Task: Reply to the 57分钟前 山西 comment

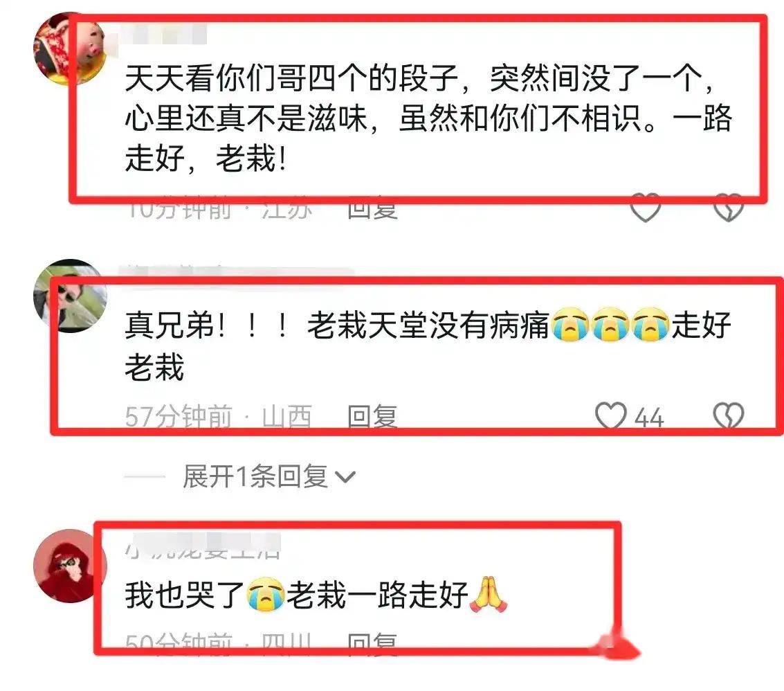Action: click(x=372, y=416)
